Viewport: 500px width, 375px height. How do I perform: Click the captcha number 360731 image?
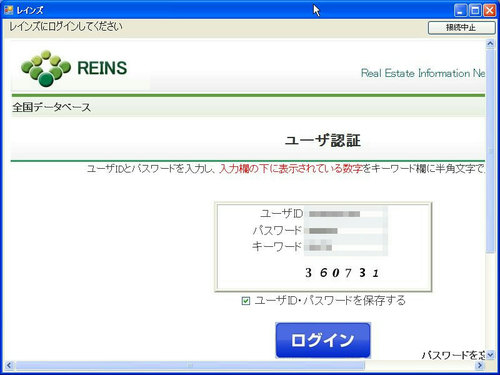tap(342, 273)
